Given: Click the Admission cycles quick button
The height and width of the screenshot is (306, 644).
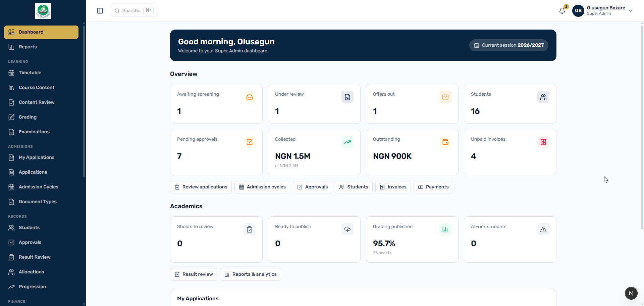Looking at the screenshot, I should pos(262,187).
